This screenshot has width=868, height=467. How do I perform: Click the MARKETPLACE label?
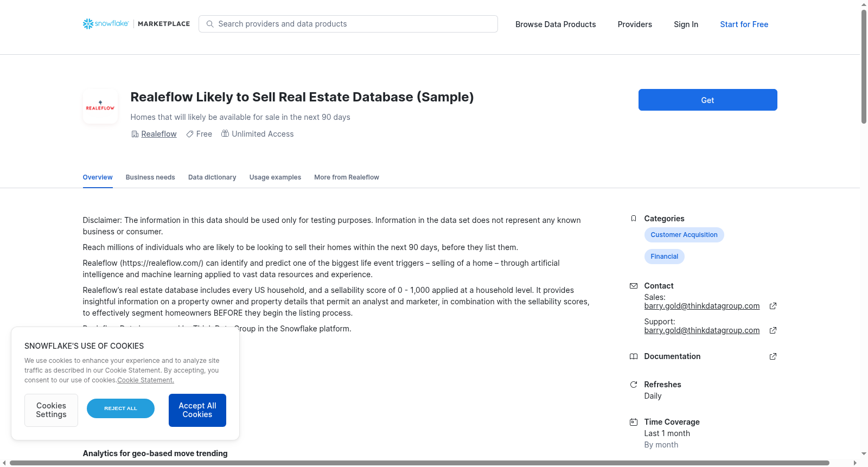click(x=164, y=24)
